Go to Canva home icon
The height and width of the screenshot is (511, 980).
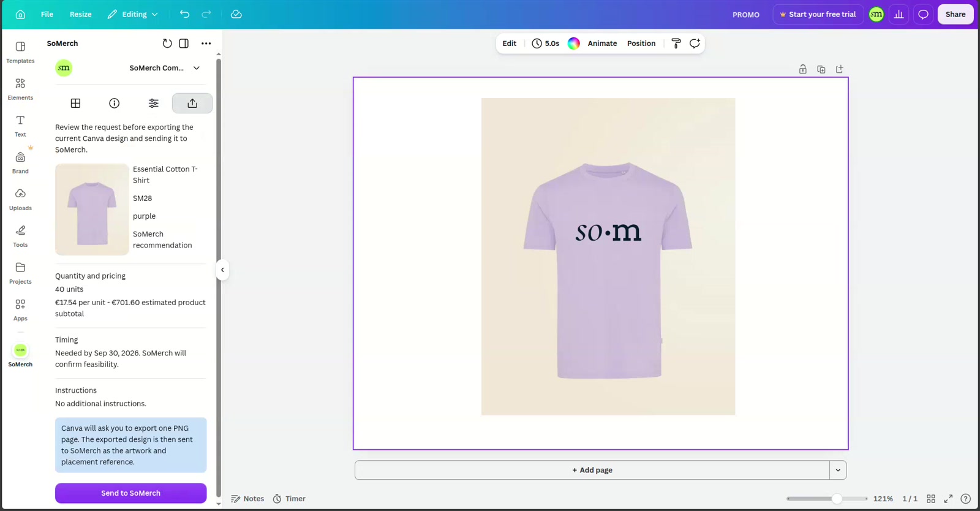(20, 14)
